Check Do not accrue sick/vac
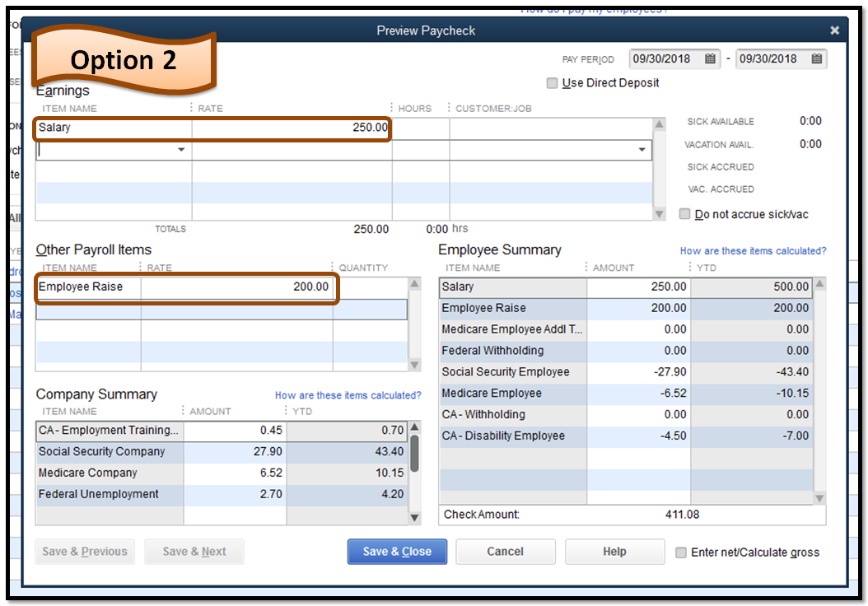 (684, 214)
